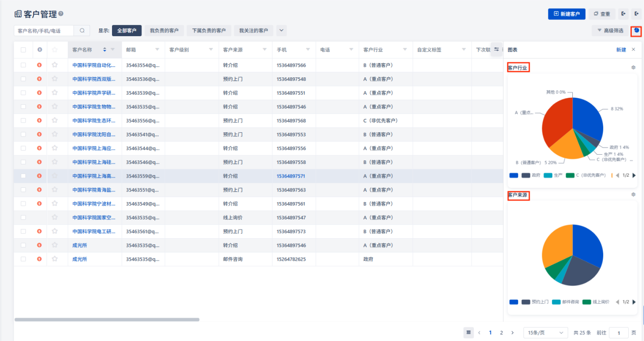644x341 pixels.
Task: Check the checkbox for 邮件咨询 成光所 row
Action: [x=23, y=259]
